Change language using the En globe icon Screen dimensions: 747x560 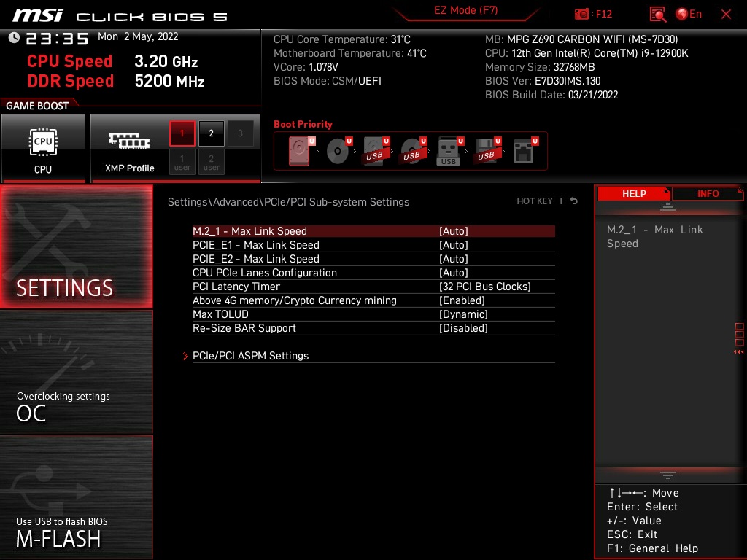point(689,15)
